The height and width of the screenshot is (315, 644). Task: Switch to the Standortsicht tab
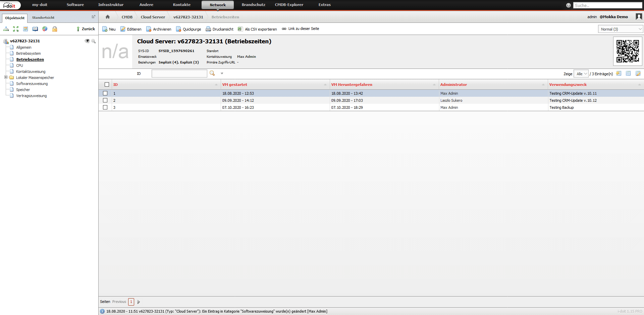43,17
